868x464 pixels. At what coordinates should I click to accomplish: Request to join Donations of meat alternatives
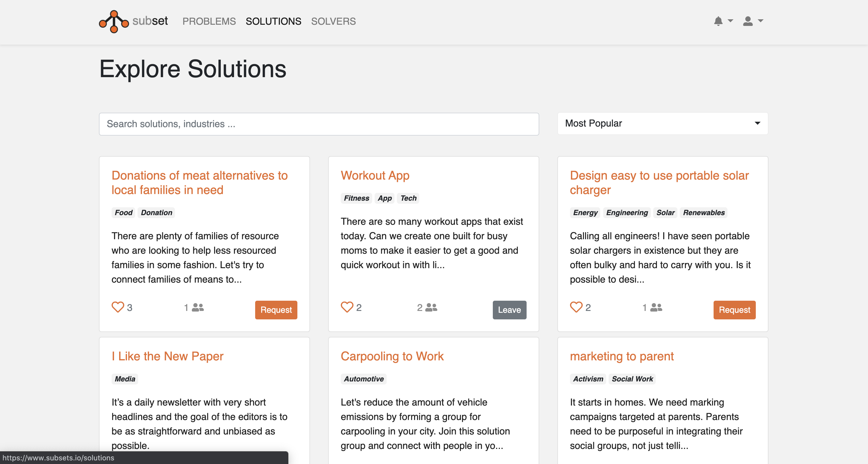tap(276, 310)
